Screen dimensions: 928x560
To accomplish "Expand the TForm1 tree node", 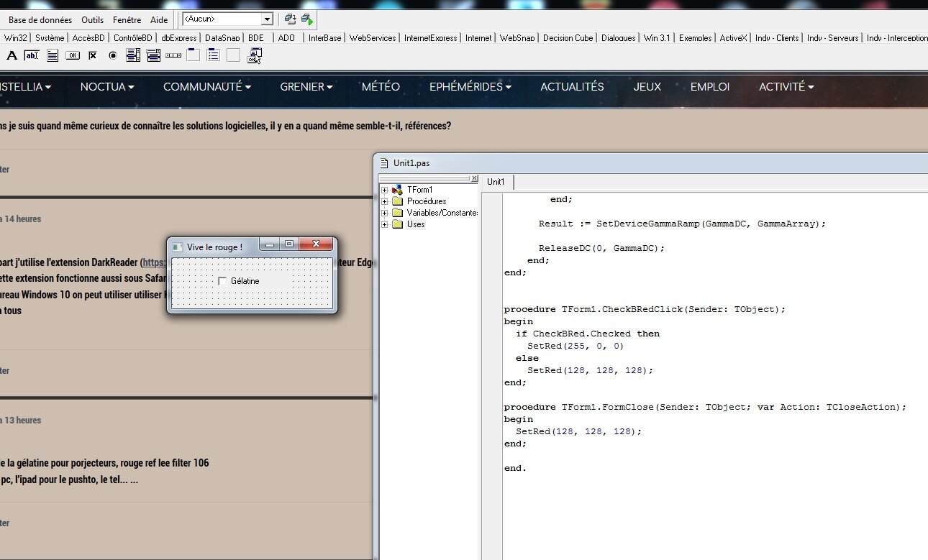I will click(x=385, y=190).
